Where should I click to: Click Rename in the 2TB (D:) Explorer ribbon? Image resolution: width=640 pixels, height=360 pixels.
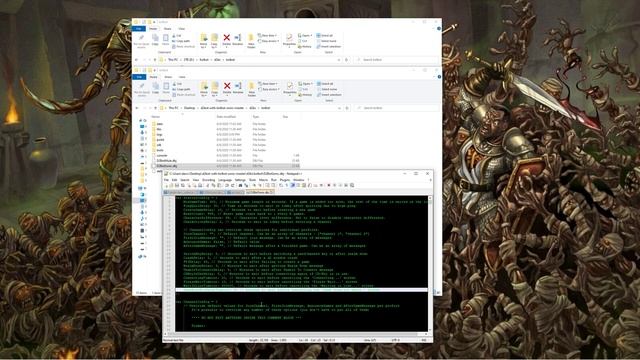pos(238,40)
